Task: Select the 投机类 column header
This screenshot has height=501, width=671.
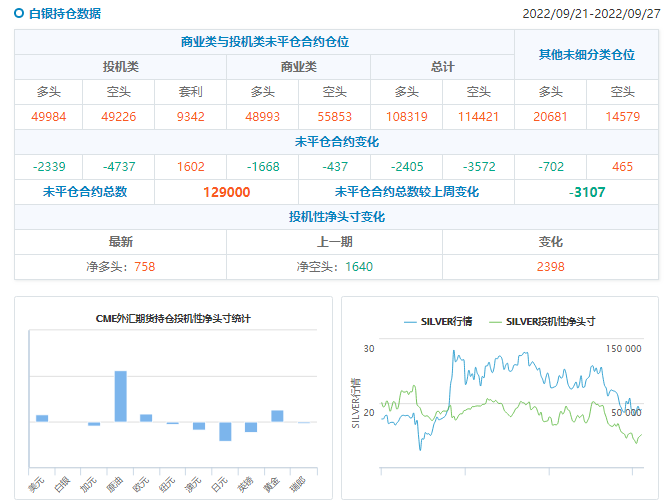Action: [x=120, y=67]
